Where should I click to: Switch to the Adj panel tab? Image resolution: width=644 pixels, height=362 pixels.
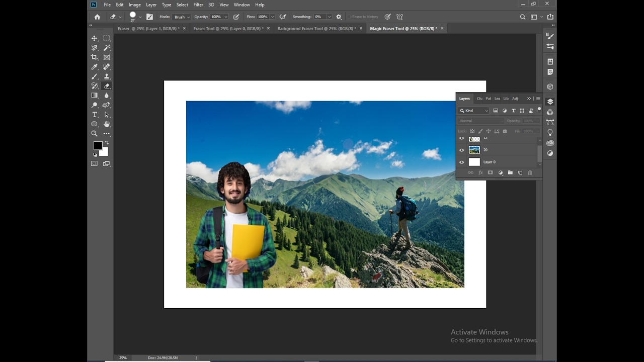515,99
